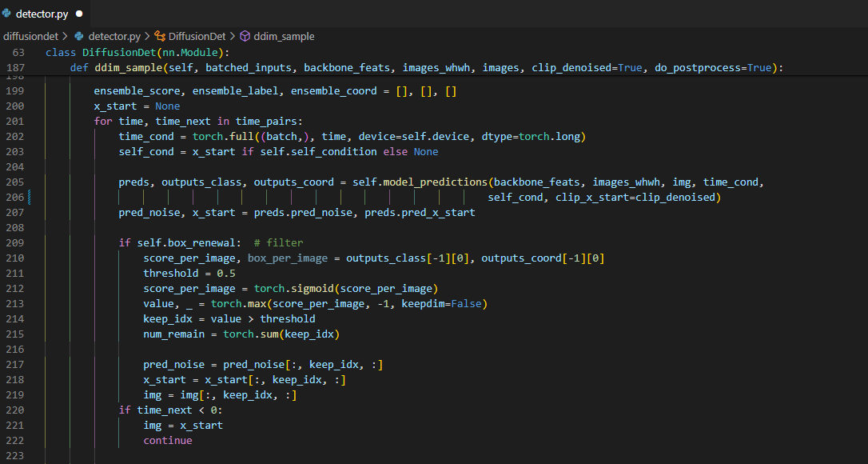Click the Python file icon in detector.py tab
Viewport: 868px width, 464px height.
[8, 14]
